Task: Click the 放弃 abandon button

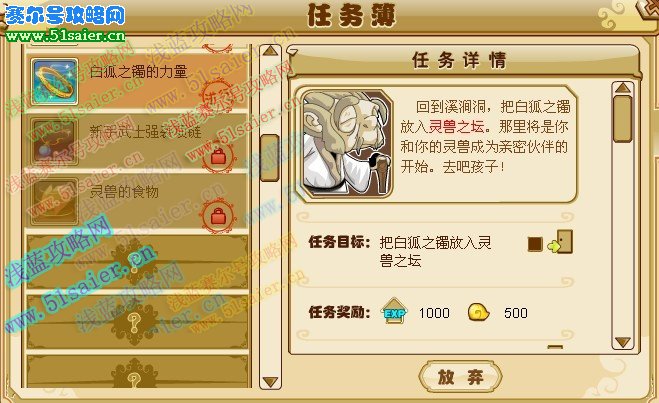Action: coord(460,377)
